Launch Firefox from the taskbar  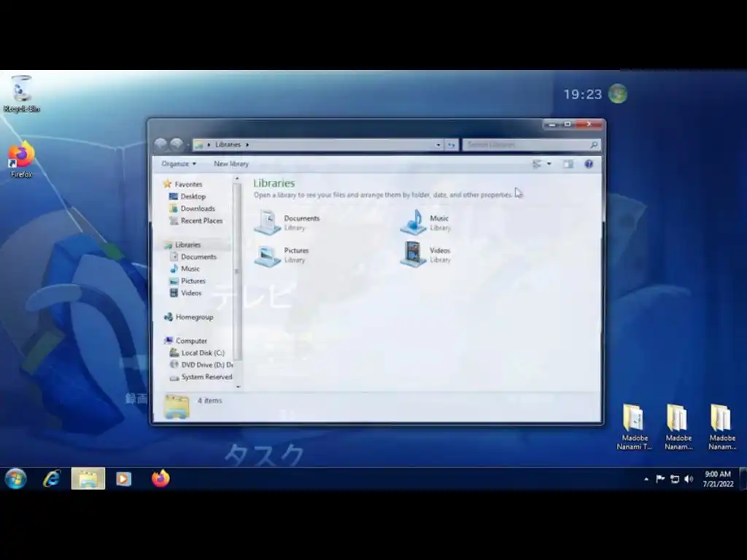[160, 478]
